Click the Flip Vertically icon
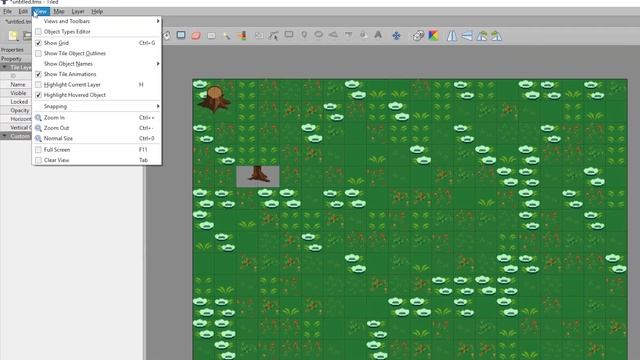Screen dimensions: 640x360 click(x=467, y=36)
